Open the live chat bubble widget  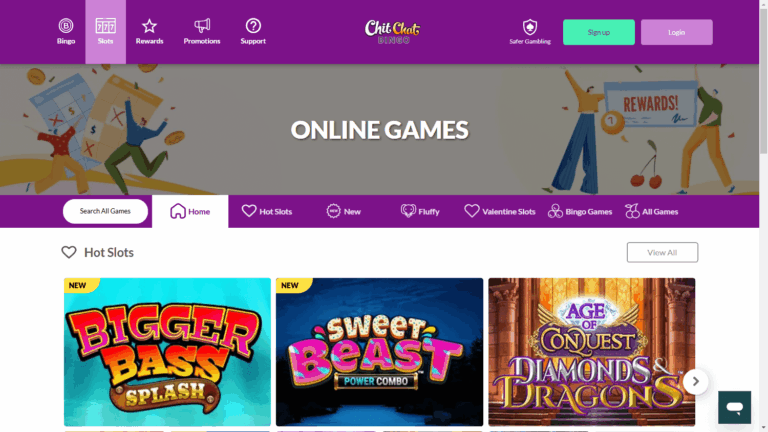point(734,407)
